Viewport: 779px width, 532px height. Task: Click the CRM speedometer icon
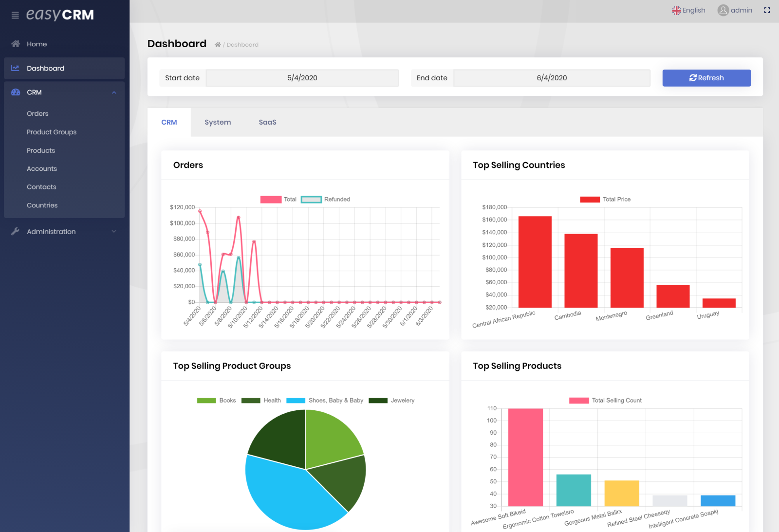point(15,92)
